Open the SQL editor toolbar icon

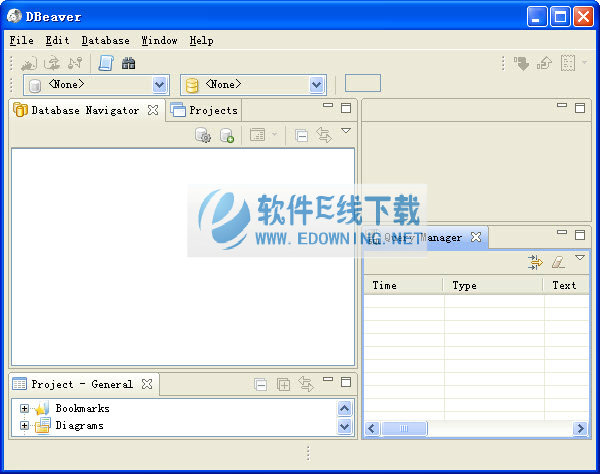(x=105, y=63)
